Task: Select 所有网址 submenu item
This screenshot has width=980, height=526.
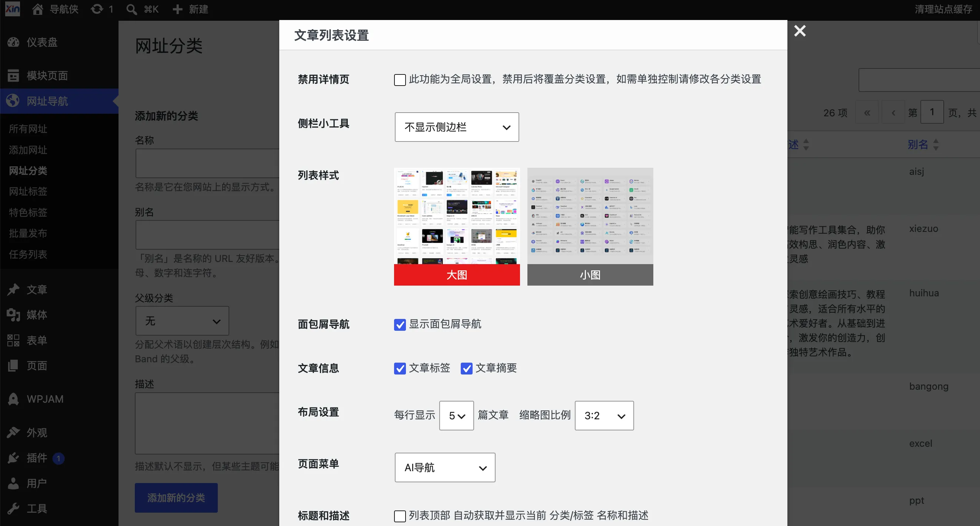Action: (28, 129)
